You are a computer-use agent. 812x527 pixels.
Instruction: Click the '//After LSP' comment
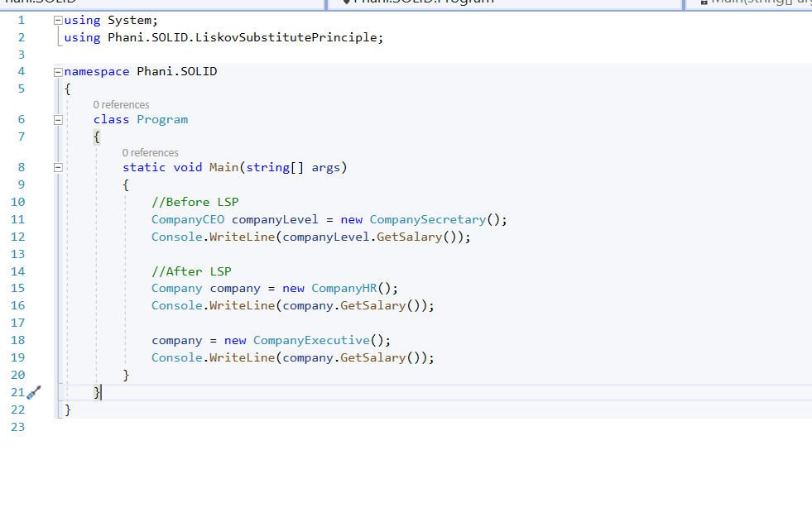click(191, 271)
